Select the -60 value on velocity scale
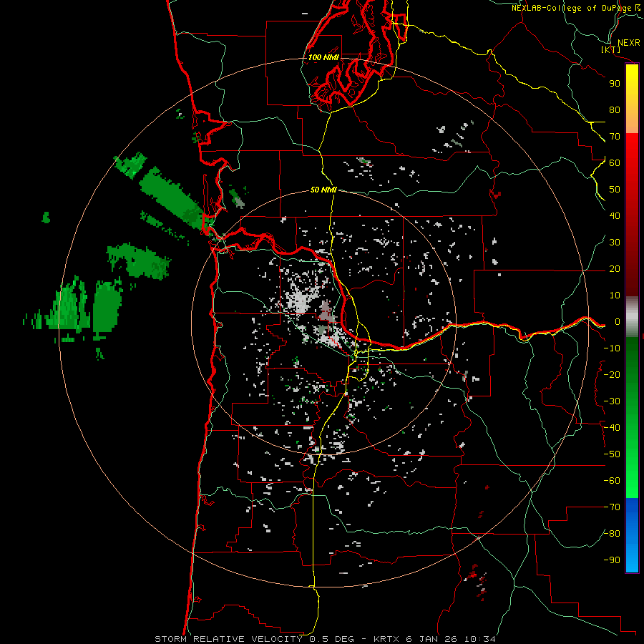This screenshot has width=644, height=644. [x=612, y=481]
